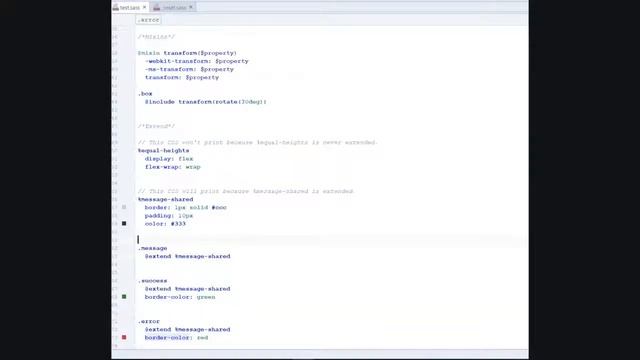Image resolution: width=640 pixels, height=360 pixels.
Task: Click the '/*Mixins*/' comment line
Action: point(156,37)
